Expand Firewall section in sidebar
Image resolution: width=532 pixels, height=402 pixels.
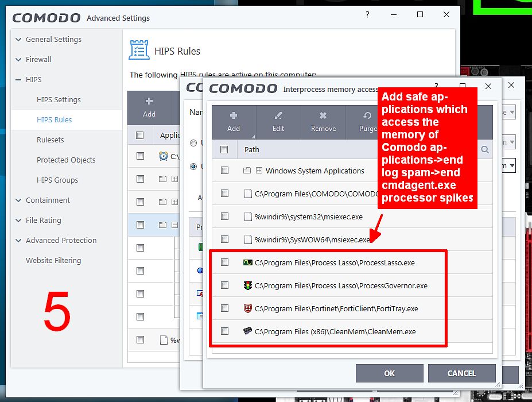tap(18, 60)
